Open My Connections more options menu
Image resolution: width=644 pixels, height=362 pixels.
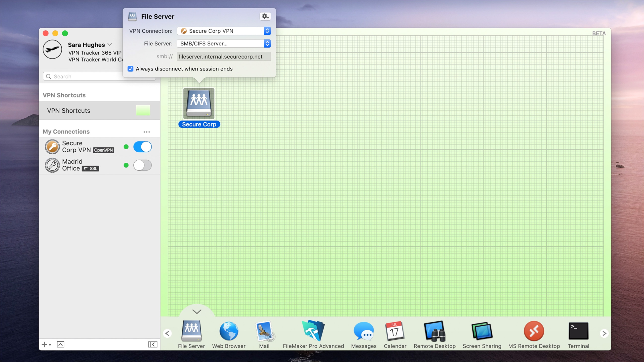click(147, 132)
